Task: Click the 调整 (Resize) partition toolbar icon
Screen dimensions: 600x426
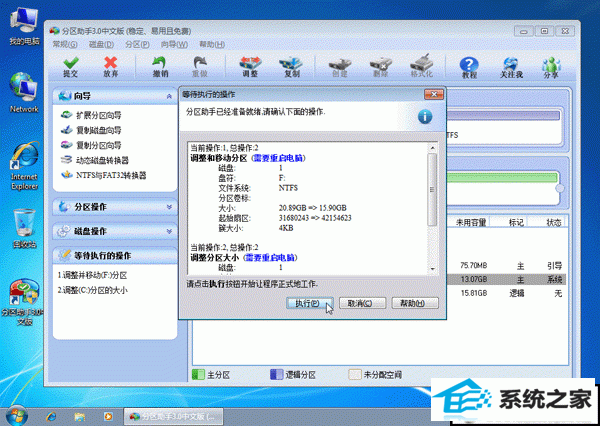Action: click(250, 66)
